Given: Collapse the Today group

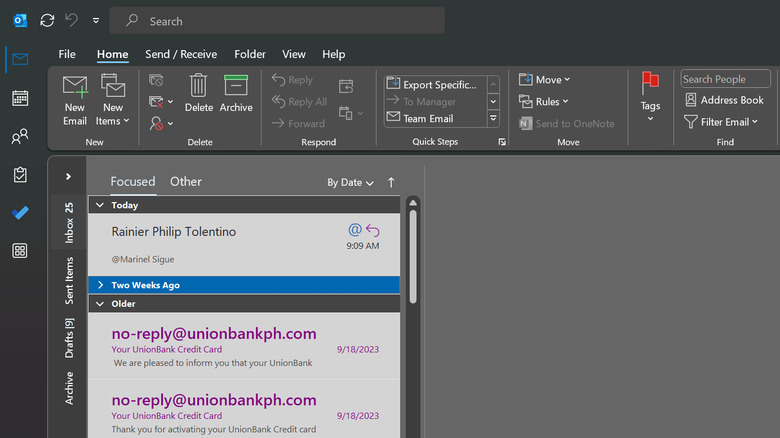Looking at the screenshot, I should 100,205.
